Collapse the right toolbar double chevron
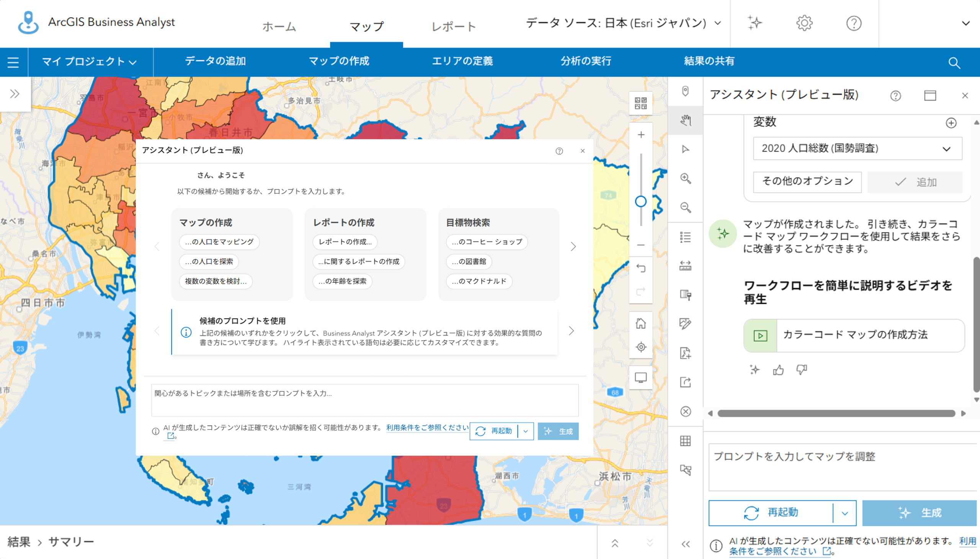This screenshot has height=559, width=980. point(686,544)
